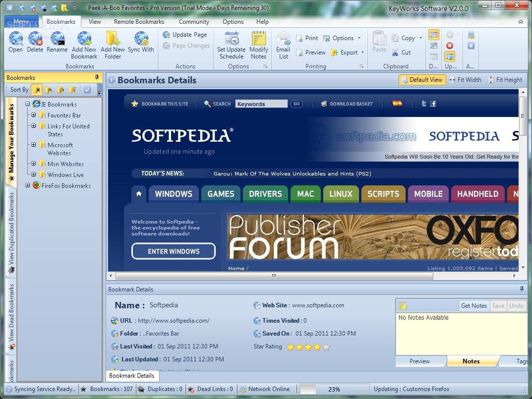Open the Copy dropdown arrow

click(421, 38)
